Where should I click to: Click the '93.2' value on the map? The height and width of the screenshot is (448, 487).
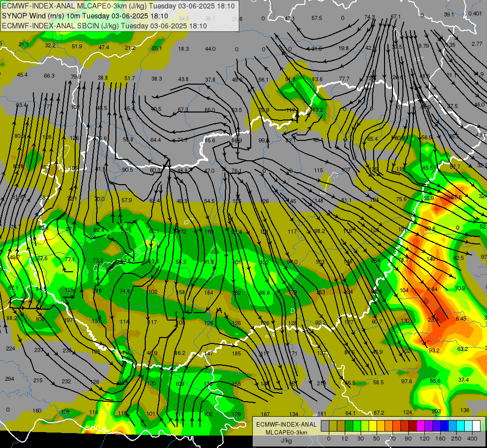(x=434, y=350)
